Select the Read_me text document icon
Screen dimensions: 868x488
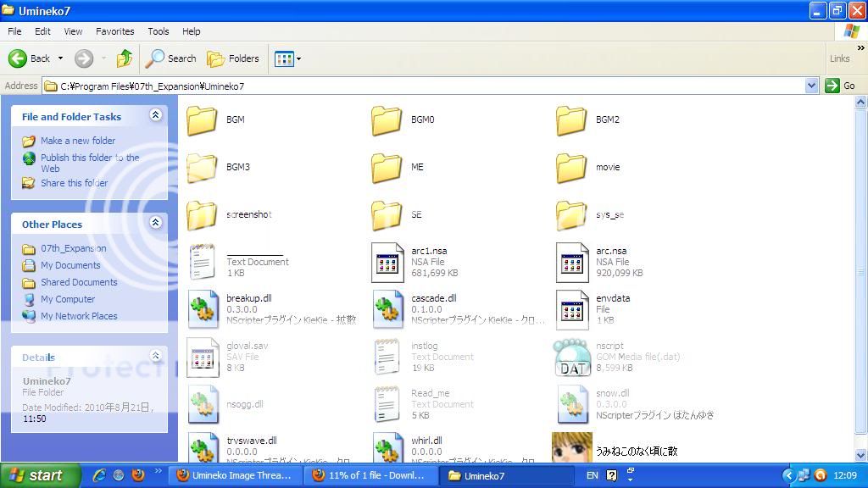(x=387, y=404)
